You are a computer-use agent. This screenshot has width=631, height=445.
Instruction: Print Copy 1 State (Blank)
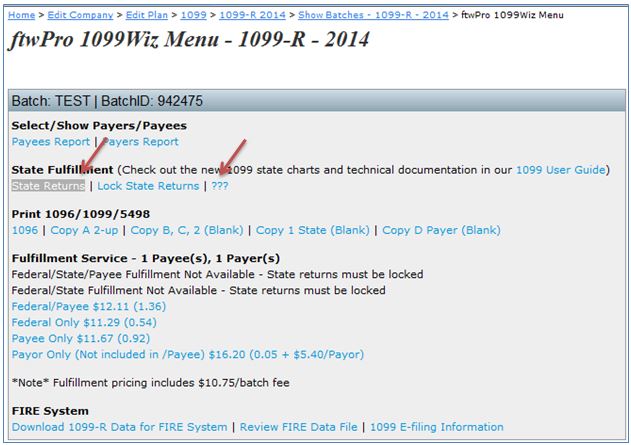pyautogui.click(x=313, y=230)
